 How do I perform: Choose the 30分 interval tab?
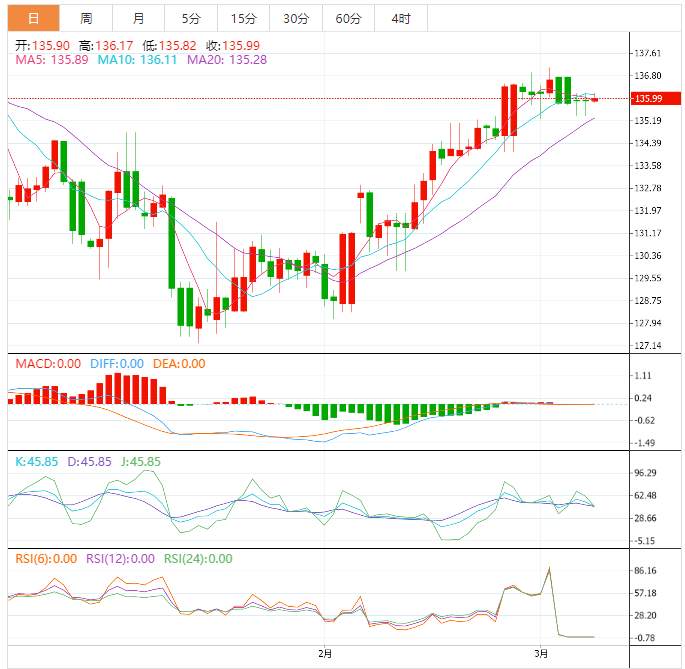point(296,18)
